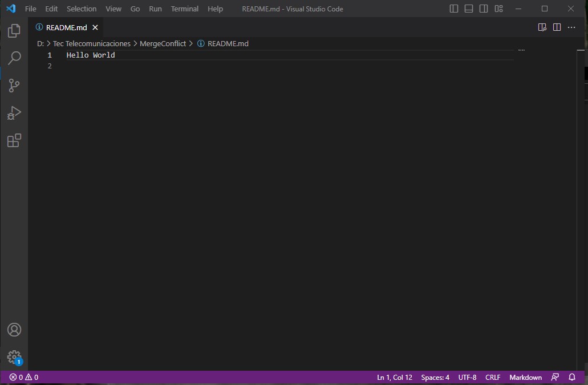Select the README.md editor tab

point(66,27)
